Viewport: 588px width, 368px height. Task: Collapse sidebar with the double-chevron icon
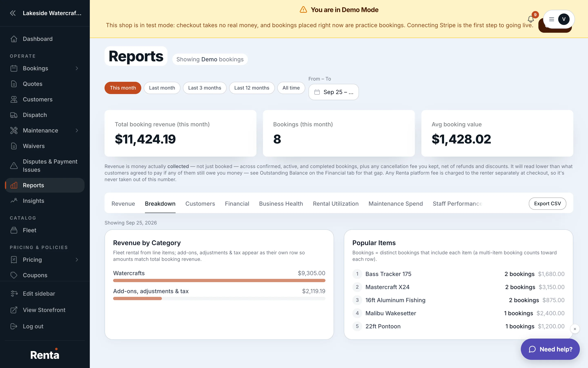point(13,13)
